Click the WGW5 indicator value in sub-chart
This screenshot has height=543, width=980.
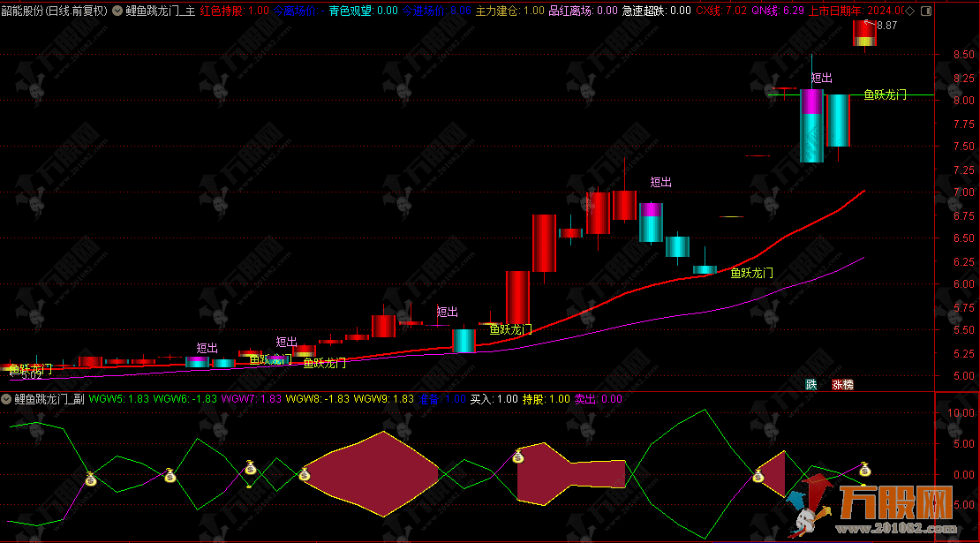[x=138, y=399]
